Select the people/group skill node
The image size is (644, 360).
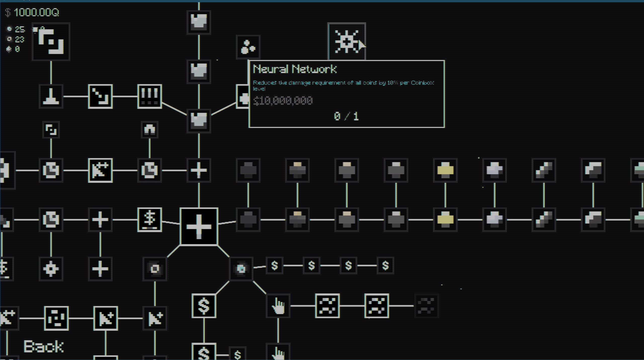tap(248, 47)
